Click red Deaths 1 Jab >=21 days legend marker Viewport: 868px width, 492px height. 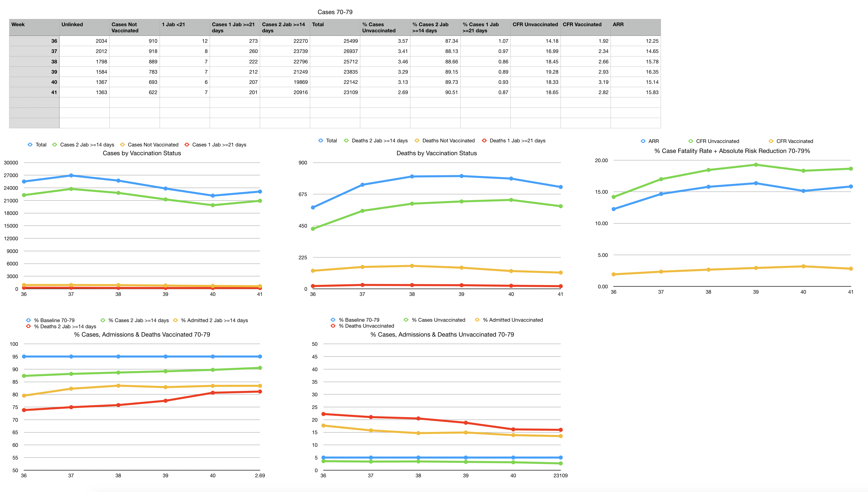coord(484,140)
